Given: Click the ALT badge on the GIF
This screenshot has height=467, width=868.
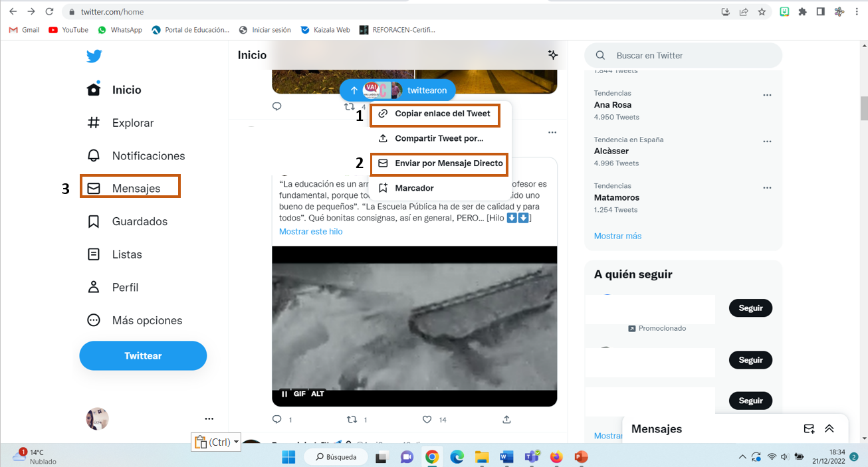Looking at the screenshot, I should tap(318, 394).
